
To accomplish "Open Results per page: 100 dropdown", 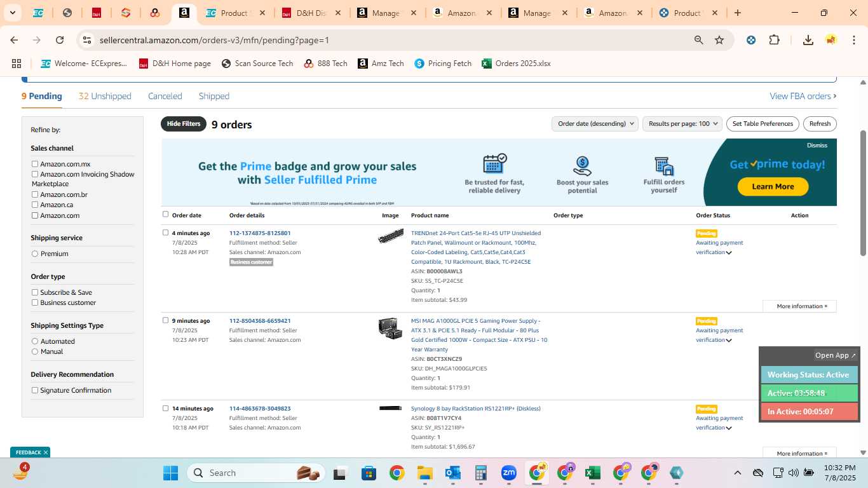I will pyautogui.click(x=682, y=124).
